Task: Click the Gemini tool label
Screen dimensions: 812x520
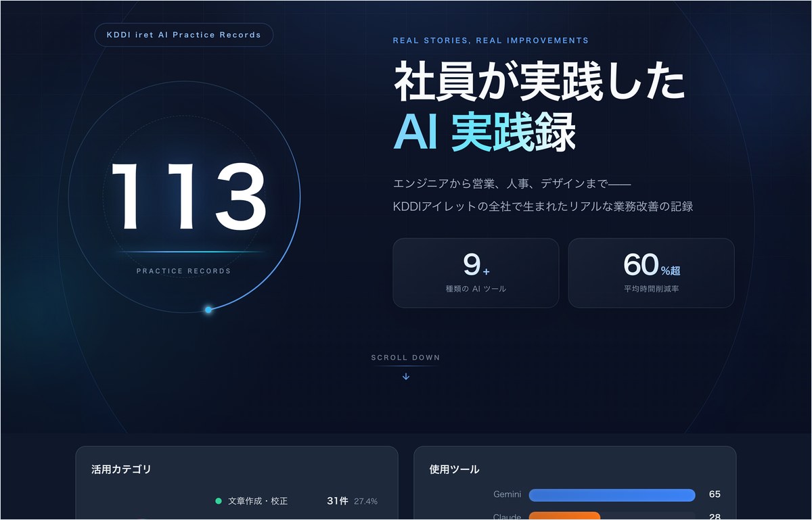Action: [507, 495]
